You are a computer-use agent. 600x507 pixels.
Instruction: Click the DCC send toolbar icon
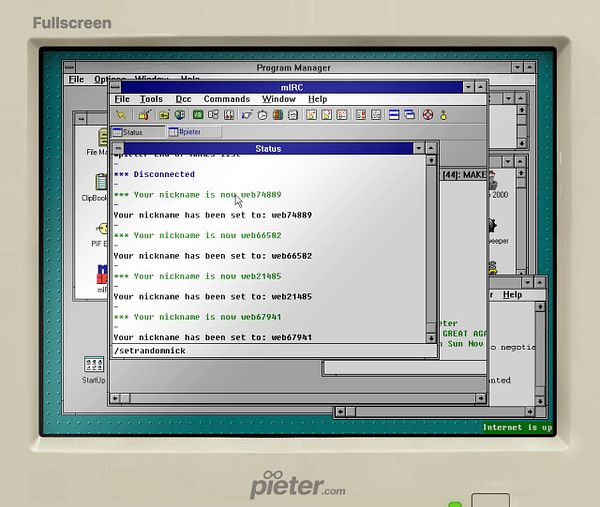point(247,115)
